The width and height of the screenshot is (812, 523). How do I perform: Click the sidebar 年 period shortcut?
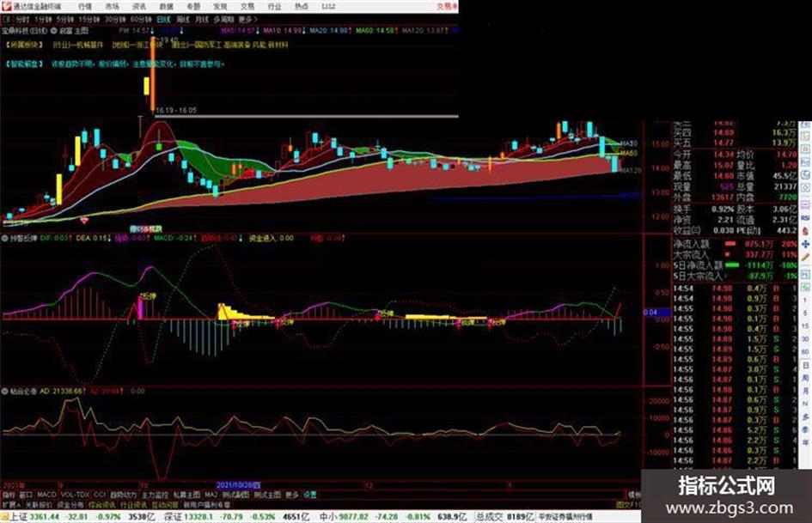tap(805, 442)
